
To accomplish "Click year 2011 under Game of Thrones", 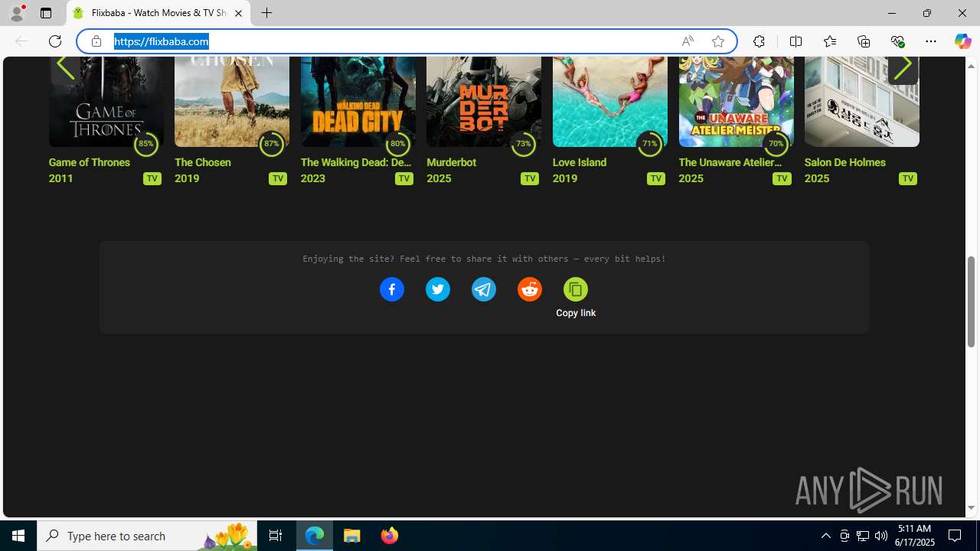I will 61,178.
